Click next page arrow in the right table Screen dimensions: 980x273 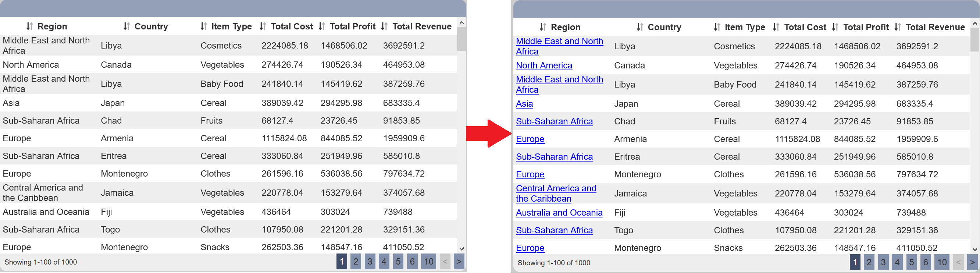pos(972,262)
